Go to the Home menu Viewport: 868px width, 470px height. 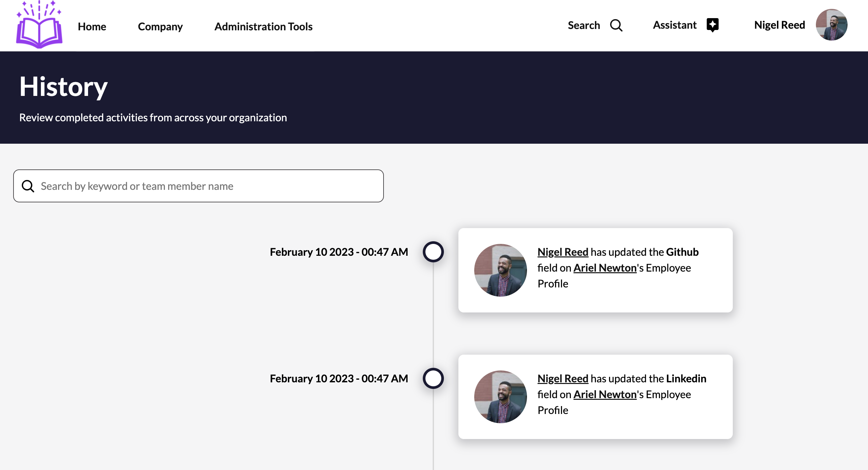click(92, 26)
